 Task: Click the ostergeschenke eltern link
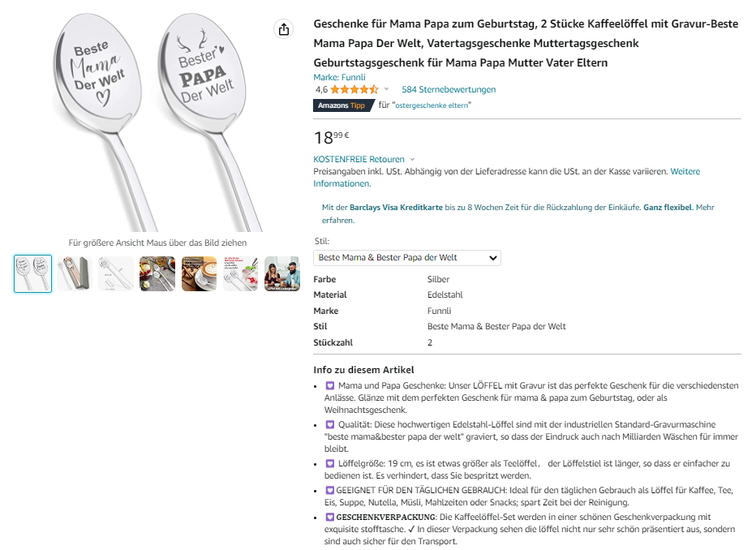click(432, 105)
